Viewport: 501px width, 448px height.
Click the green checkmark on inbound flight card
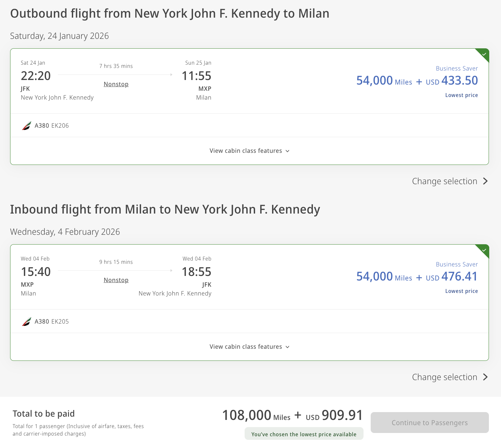[x=484, y=250]
